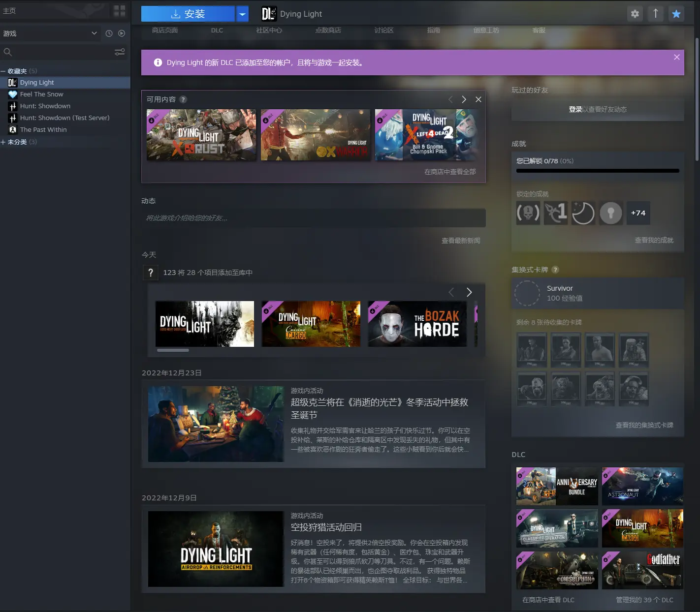
Task: Click the activity post input field
Action: click(314, 218)
